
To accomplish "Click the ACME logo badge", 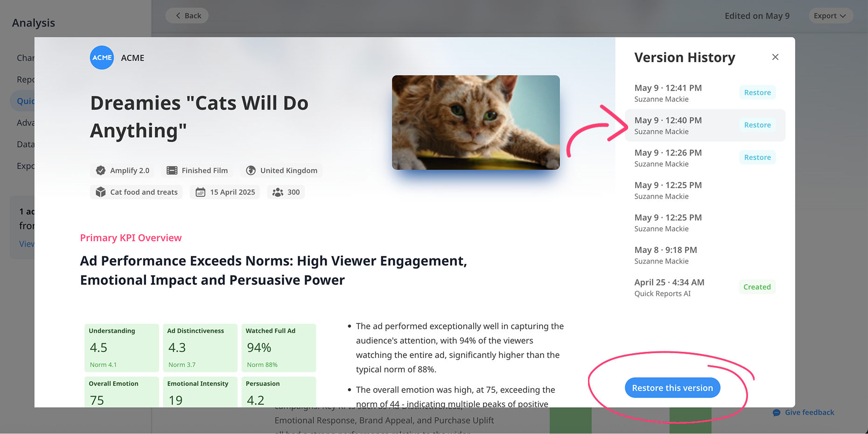I will tap(102, 57).
